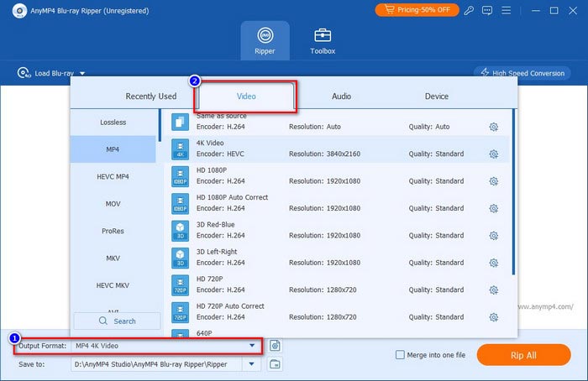Click the 3D Left-Right preset icon

(x=180, y=258)
